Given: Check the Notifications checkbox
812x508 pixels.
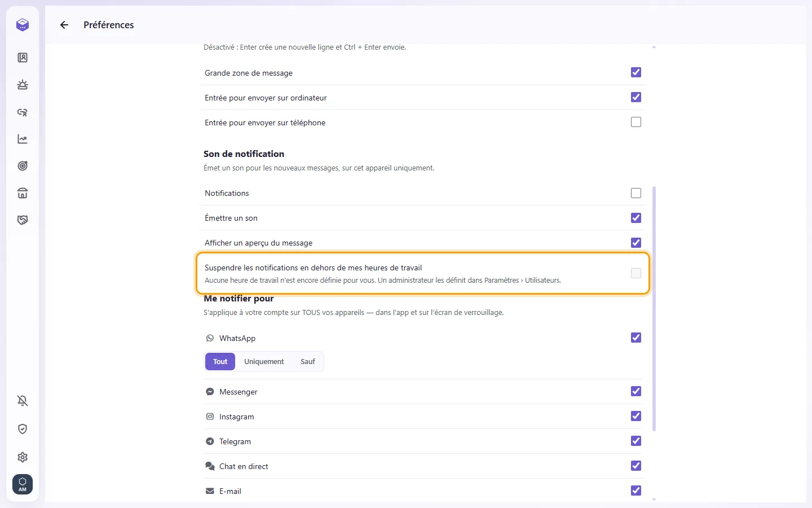Looking at the screenshot, I should pyautogui.click(x=636, y=193).
